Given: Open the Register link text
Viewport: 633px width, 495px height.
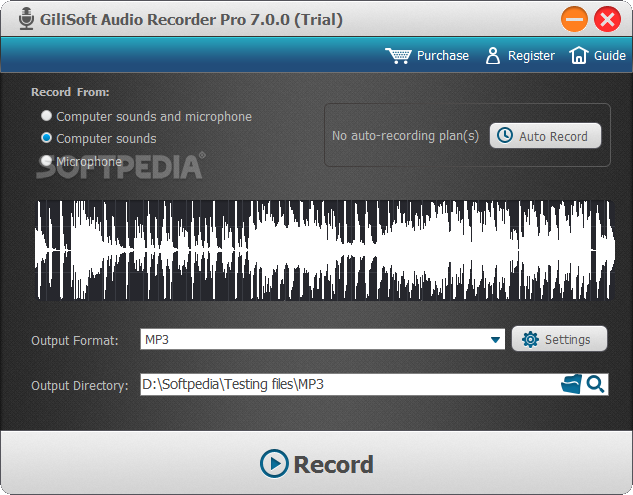Looking at the screenshot, I should tap(531, 55).
